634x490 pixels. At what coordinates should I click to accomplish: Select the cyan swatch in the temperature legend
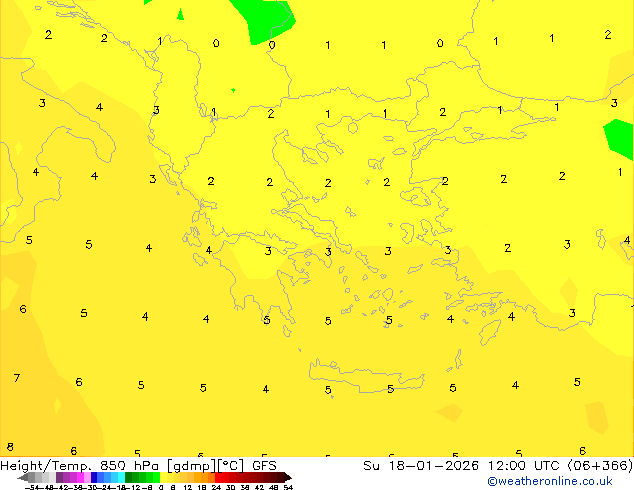[121, 477]
